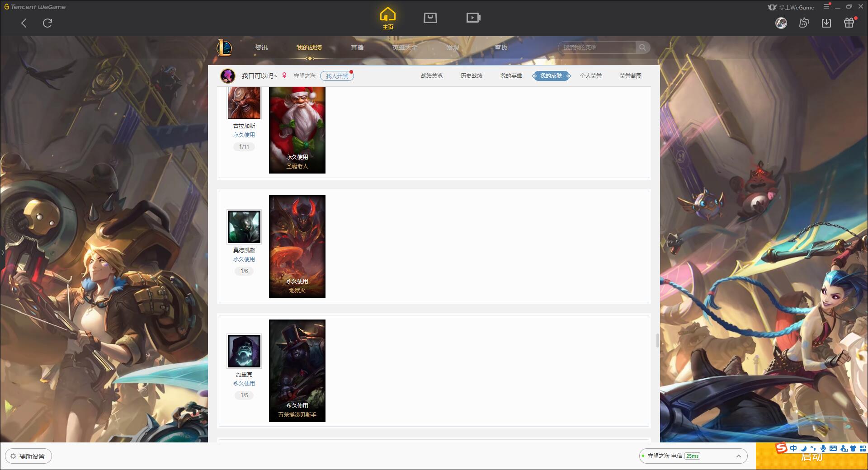Go back with the back arrow
868x470 pixels.
pyautogui.click(x=24, y=23)
